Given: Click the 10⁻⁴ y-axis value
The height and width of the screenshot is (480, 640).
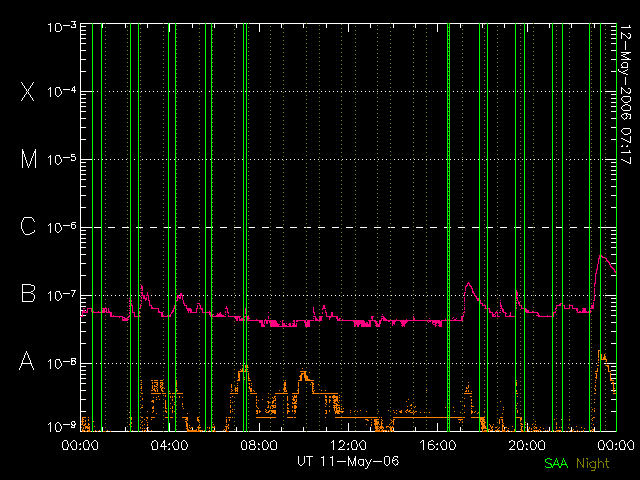Looking at the screenshot, I should pos(62,91).
